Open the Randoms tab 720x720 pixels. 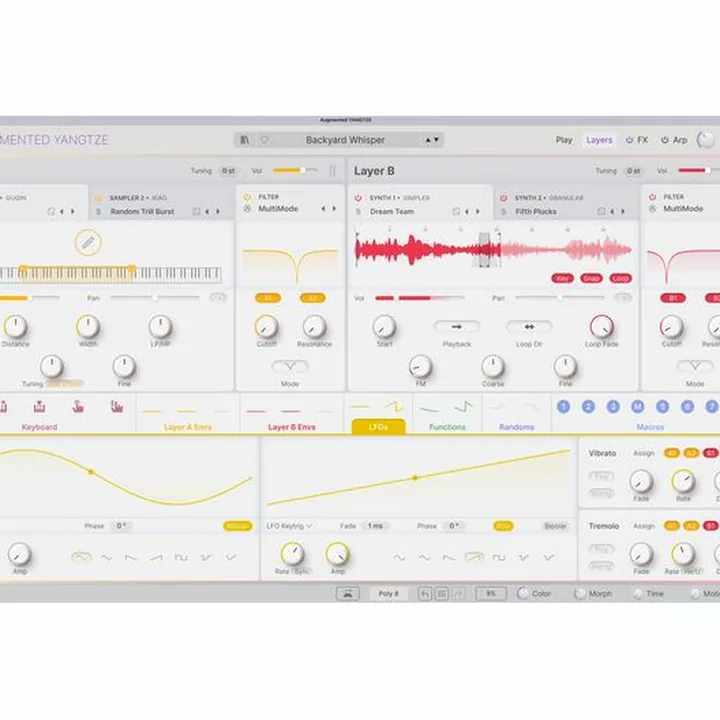516,427
